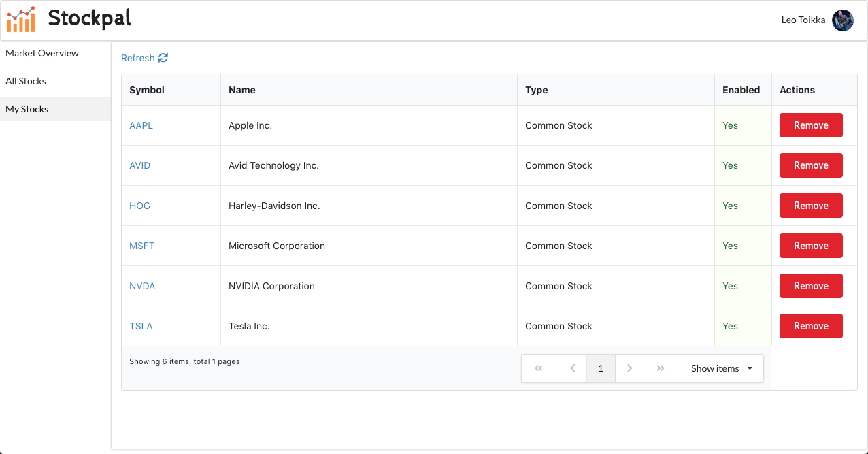Image resolution: width=868 pixels, height=454 pixels.
Task: Remove Avid Technology Inc. stock
Action: click(x=811, y=165)
